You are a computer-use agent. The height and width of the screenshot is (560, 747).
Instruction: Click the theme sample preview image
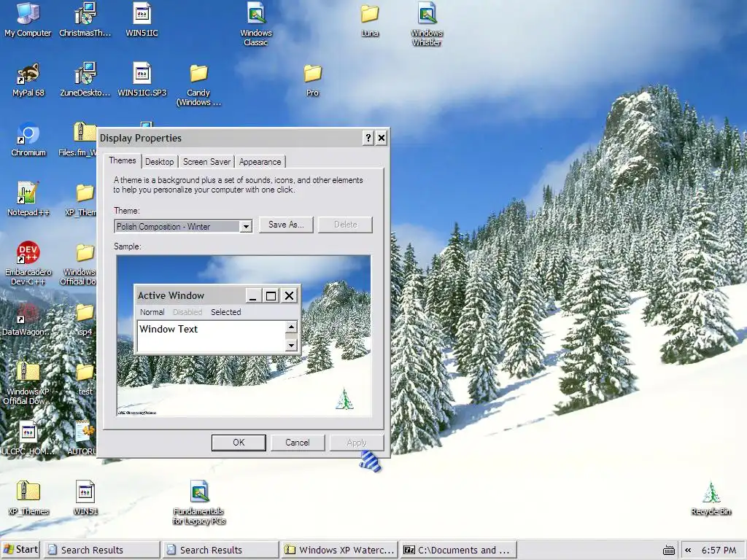coord(244,335)
